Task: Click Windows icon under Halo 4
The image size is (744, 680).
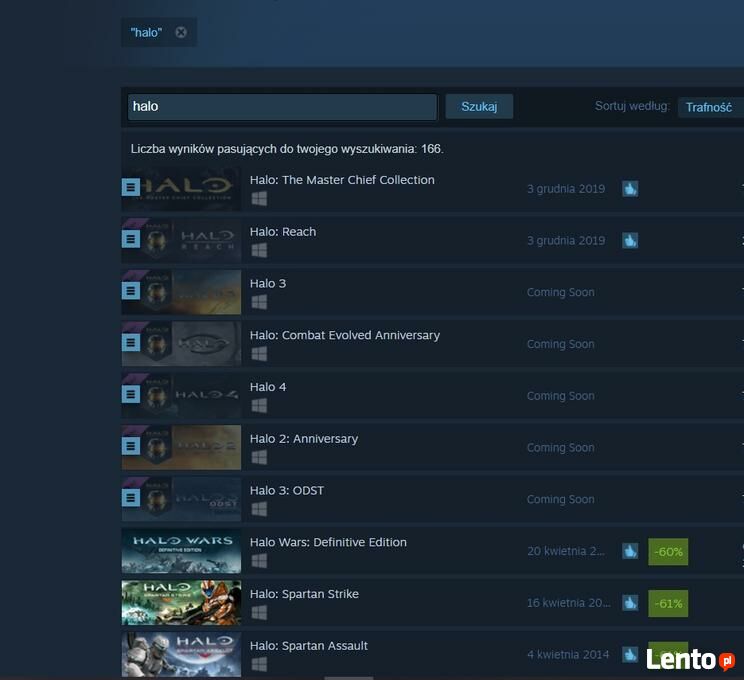Action: 259,406
